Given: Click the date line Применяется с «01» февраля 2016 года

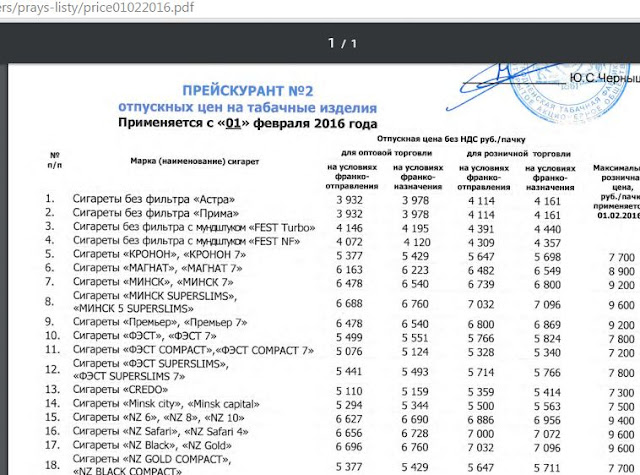Looking at the screenshot, I should pos(247,123).
